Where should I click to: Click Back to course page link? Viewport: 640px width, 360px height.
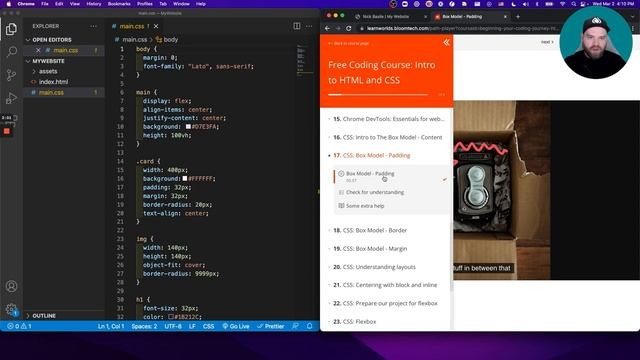(349, 43)
